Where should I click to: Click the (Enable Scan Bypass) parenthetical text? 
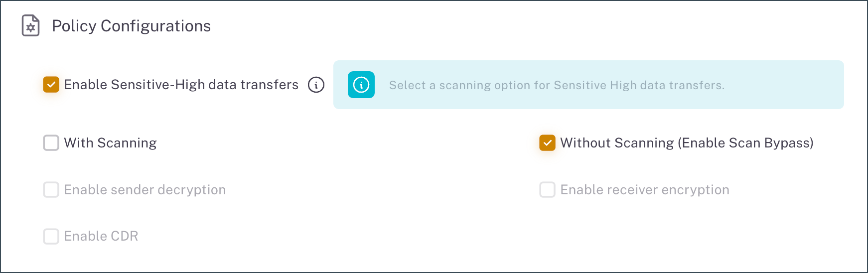tap(745, 143)
